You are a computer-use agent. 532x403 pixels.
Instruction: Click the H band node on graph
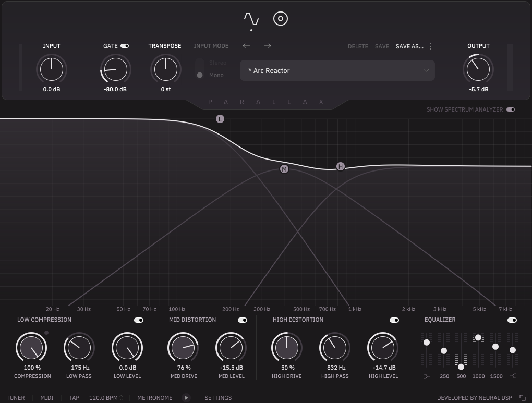340,166
